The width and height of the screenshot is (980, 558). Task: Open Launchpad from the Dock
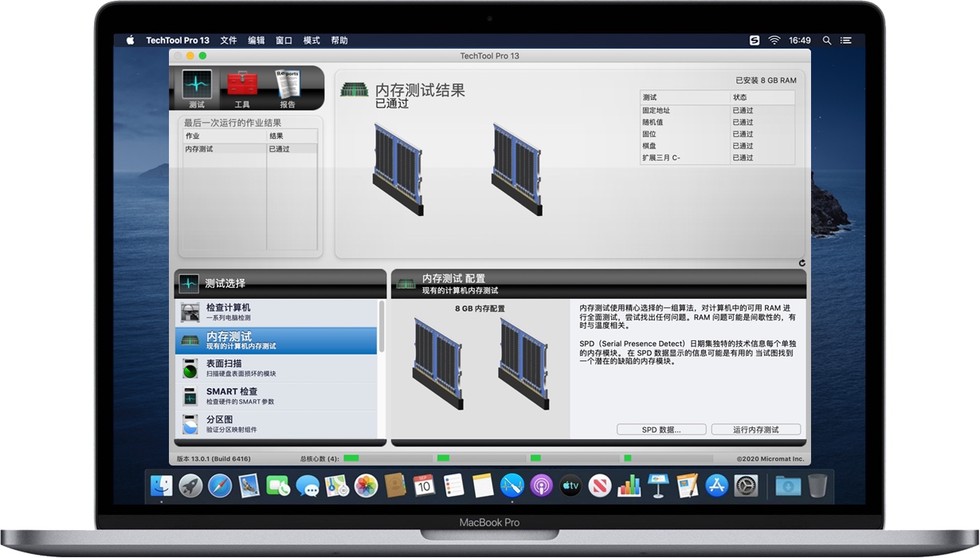tap(190, 485)
